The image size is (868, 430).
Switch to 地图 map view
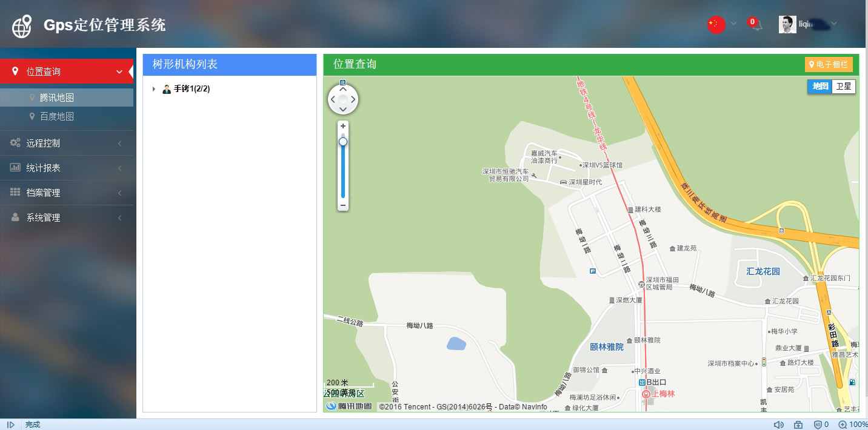[820, 86]
